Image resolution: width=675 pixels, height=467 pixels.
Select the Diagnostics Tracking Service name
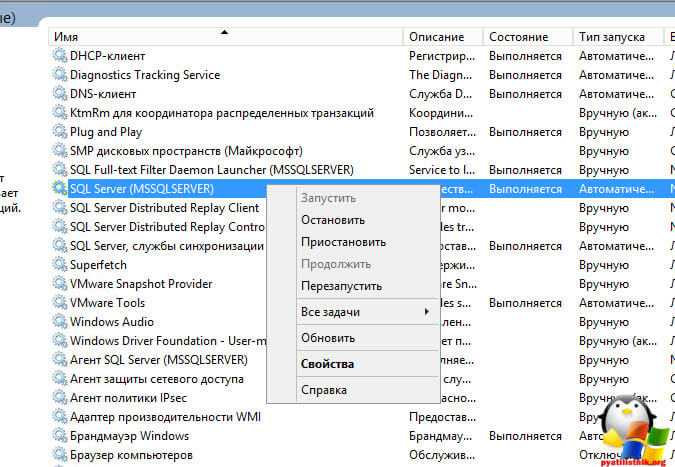145,74
